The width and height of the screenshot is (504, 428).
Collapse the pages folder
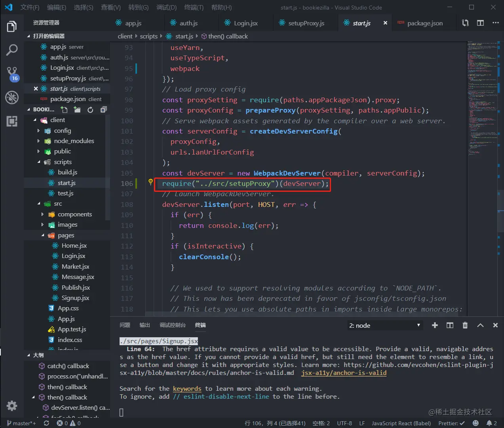coord(43,235)
